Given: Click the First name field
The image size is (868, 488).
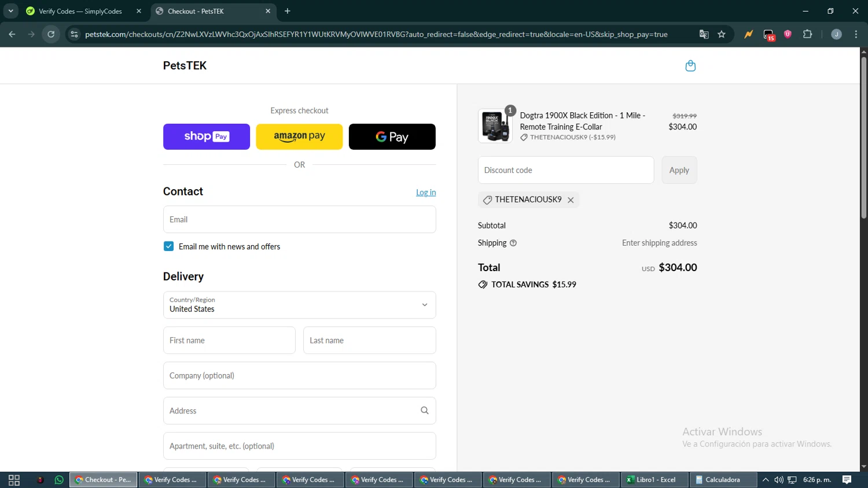Looking at the screenshot, I should tap(229, 341).
